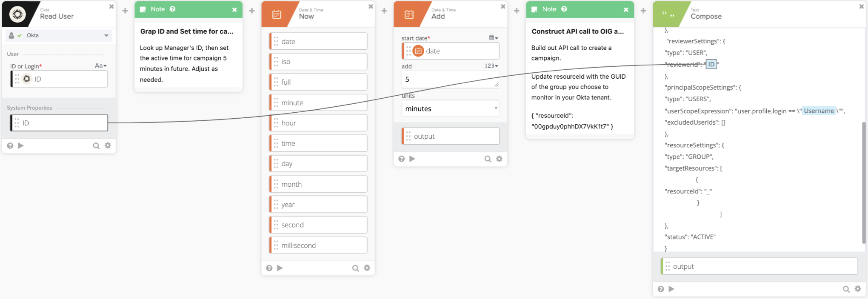Click plus button between Now and Add
The image size is (868, 299).
[x=384, y=11]
